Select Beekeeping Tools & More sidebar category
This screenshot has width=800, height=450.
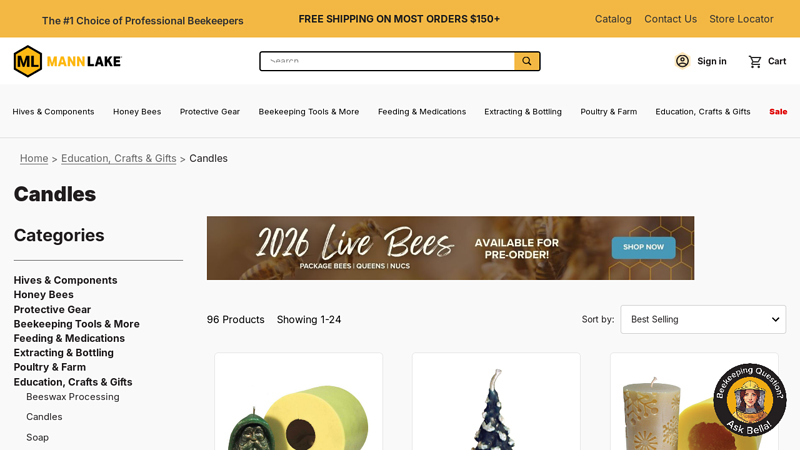coord(77,324)
